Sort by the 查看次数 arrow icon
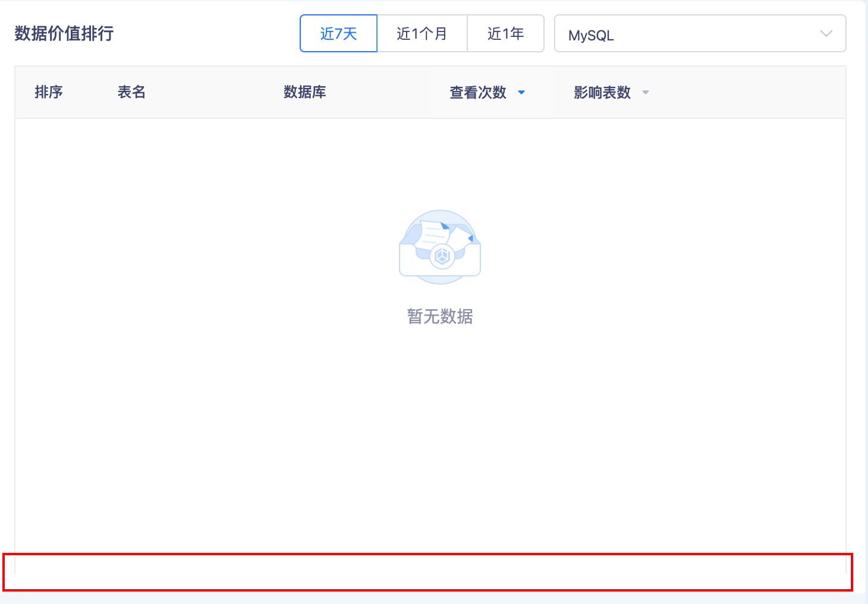Image resolution: width=868 pixels, height=604 pixels. coord(521,93)
